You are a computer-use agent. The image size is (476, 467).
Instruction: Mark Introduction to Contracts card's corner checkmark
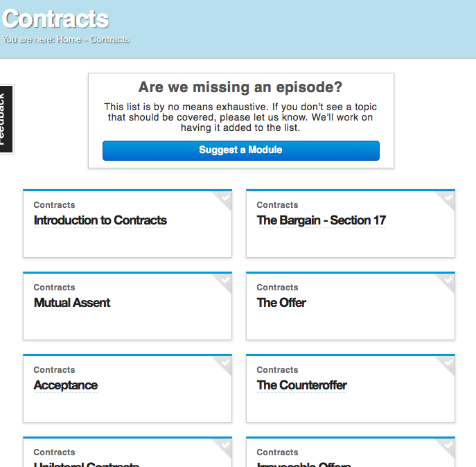tap(225, 197)
